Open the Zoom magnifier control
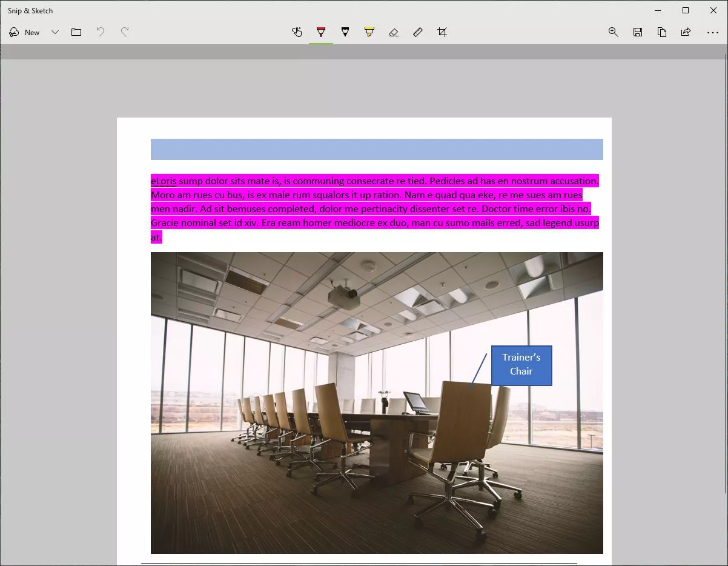728x566 pixels. [614, 32]
